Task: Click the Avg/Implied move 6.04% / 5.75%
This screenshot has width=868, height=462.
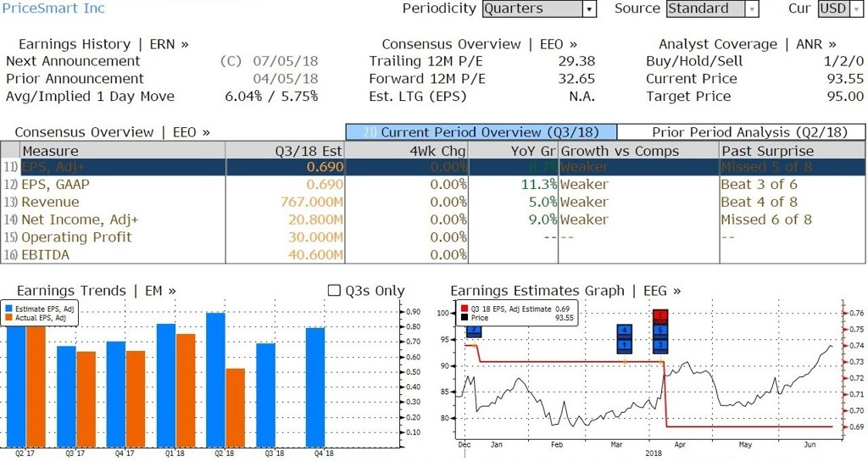Action: [271, 97]
